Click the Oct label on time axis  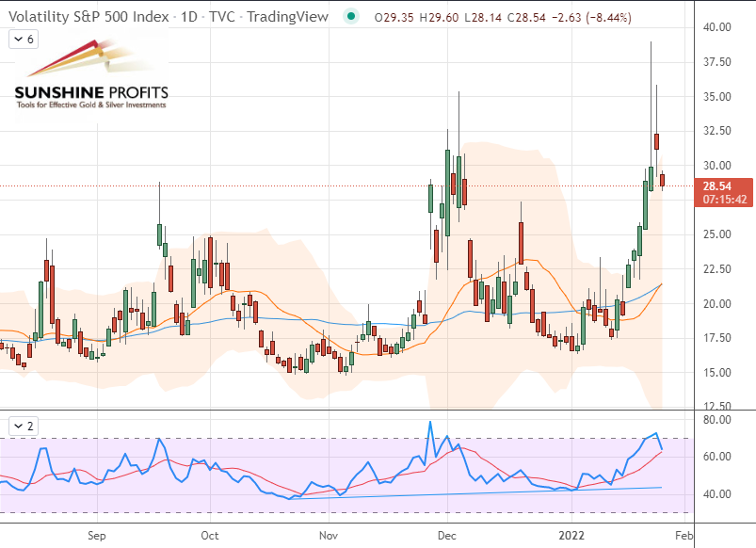pyautogui.click(x=210, y=536)
